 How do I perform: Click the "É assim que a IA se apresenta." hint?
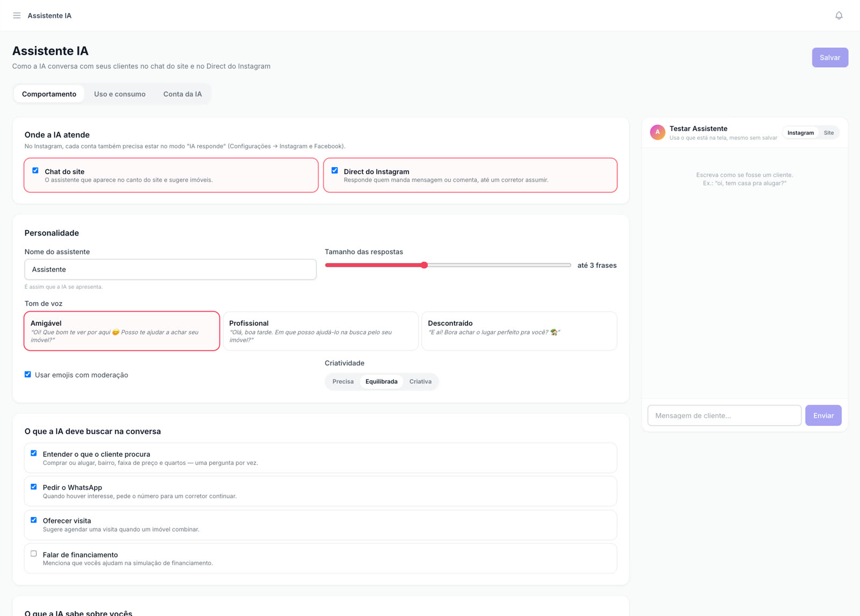[x=63, y=287]
